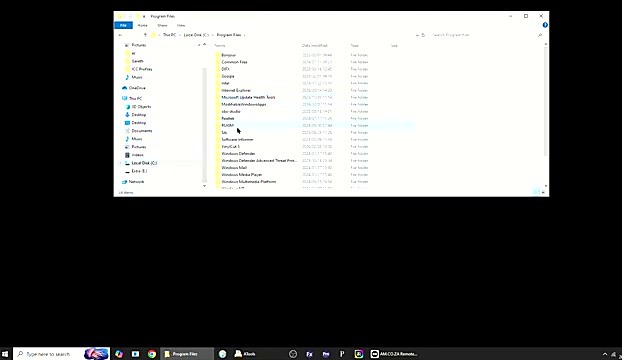This screenshot has height=360, width=622.
Task: Select the Intel folder
Action: (225, 83)
